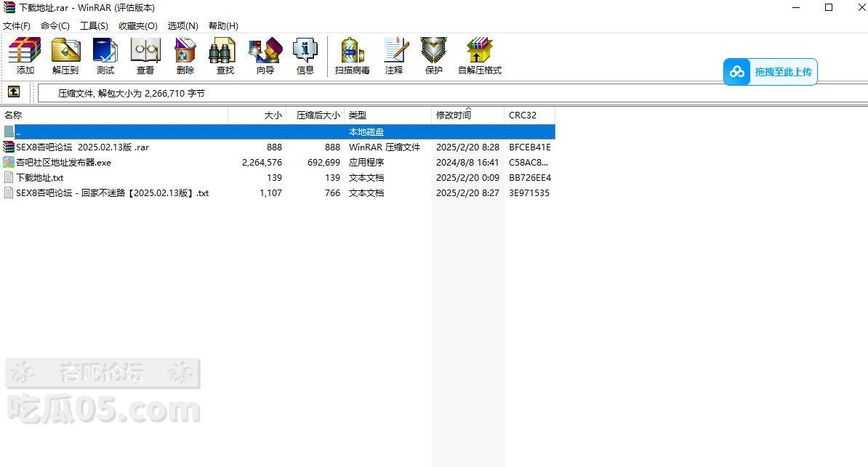
Task: Click the packed size value 692,699
Action: point(324,163)
